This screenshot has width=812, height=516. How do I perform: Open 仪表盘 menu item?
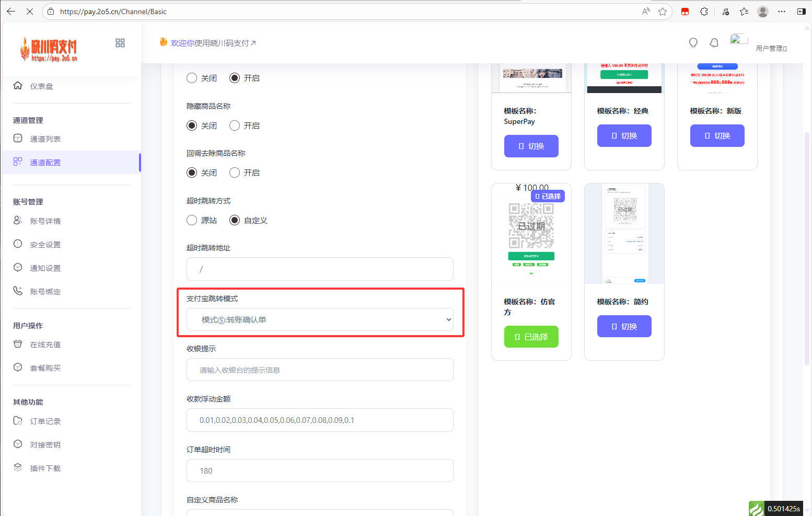[41, 86]
